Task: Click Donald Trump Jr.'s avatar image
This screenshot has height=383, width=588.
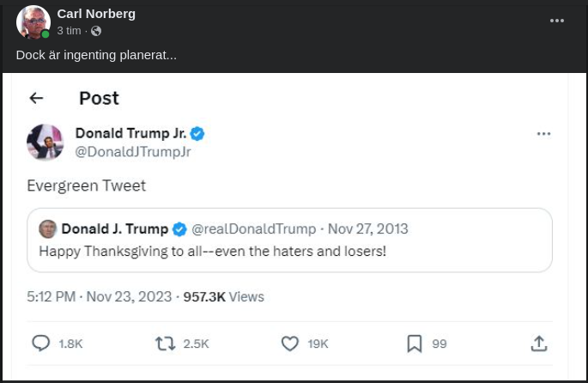Action: coord(45,142)
